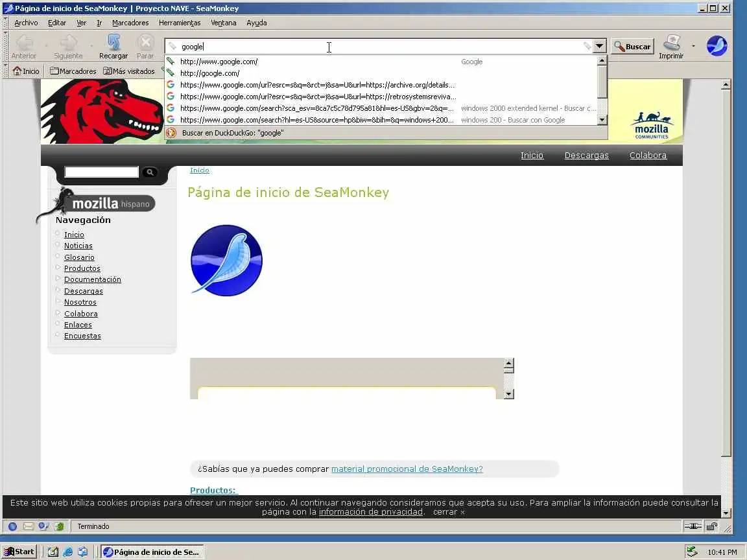
Task: Open Mail from status bar envelope icon
Action: tap(28, 526)
